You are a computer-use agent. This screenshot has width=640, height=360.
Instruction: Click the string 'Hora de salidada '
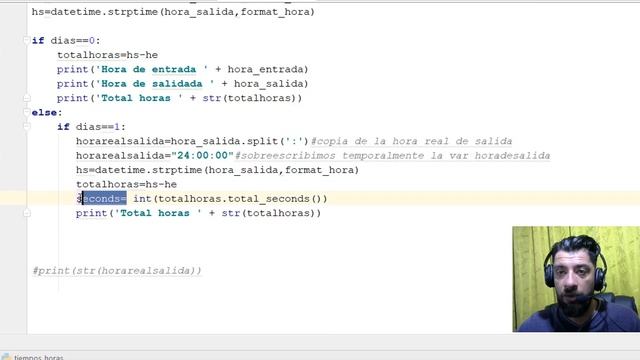155,84
